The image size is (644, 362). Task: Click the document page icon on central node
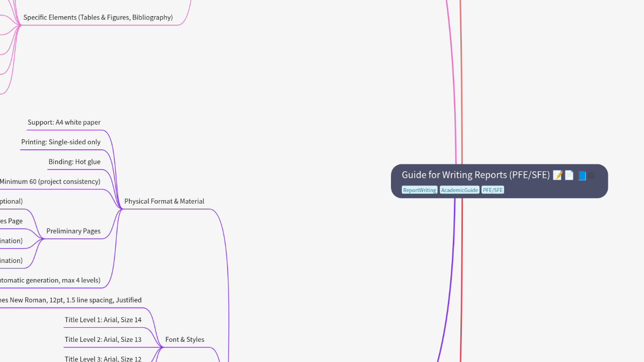(569, 175)
